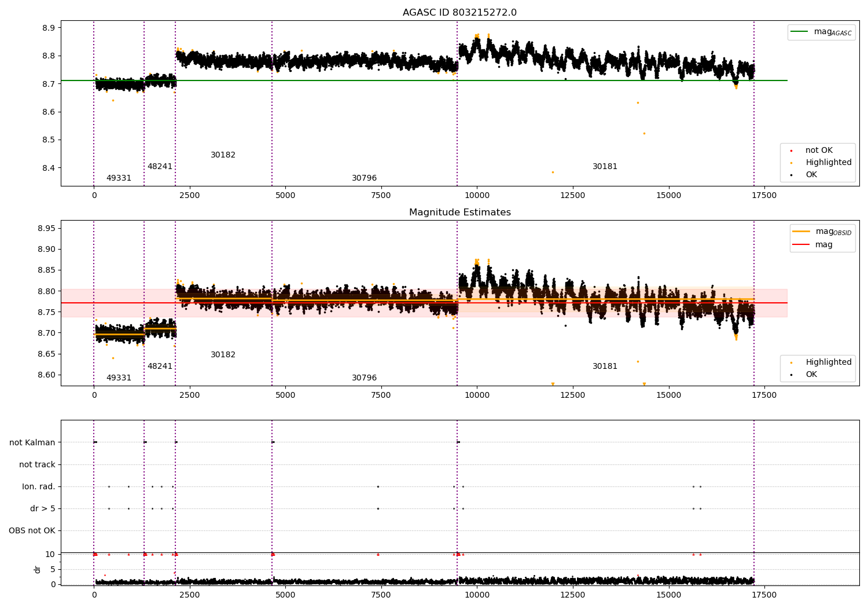Click the 8.60 y-axis tick label
Viewport: 868px width, 608px height.
[46, 375]
